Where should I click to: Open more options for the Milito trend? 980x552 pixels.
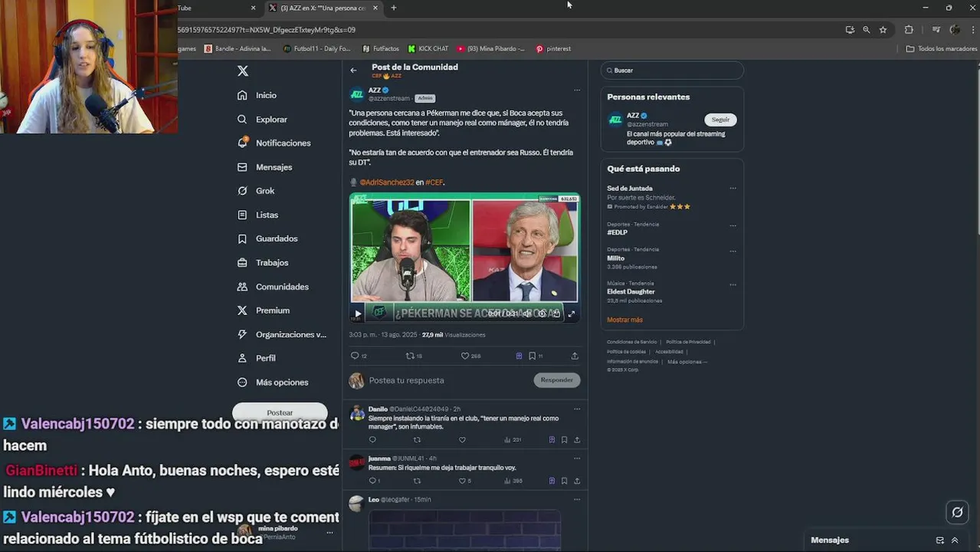point(733,251)
